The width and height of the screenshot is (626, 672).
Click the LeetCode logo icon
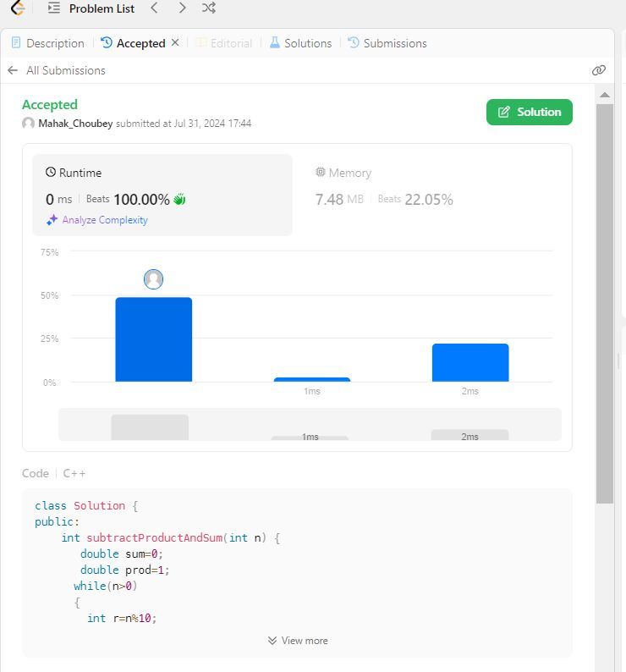pyautogui.click(x=17, y=8)
